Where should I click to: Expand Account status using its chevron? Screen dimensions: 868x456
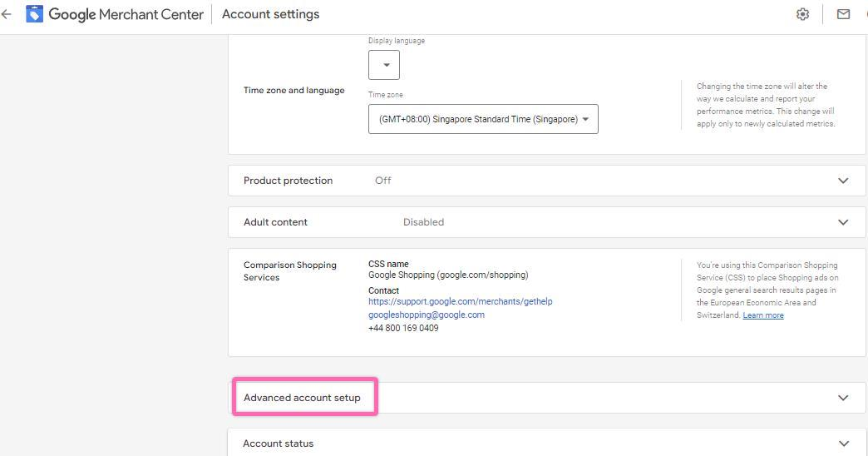pos(843,444)
